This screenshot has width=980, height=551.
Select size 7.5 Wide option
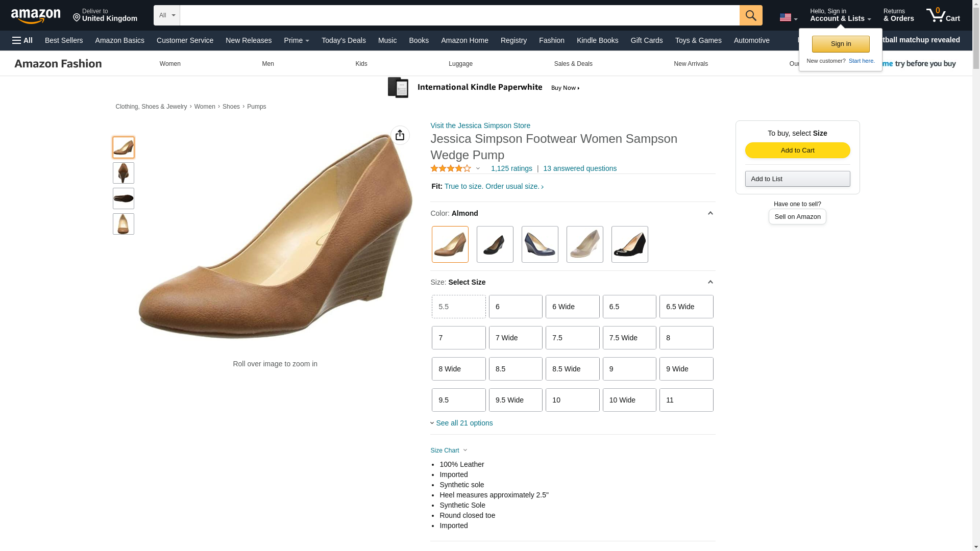pos(629,338)
